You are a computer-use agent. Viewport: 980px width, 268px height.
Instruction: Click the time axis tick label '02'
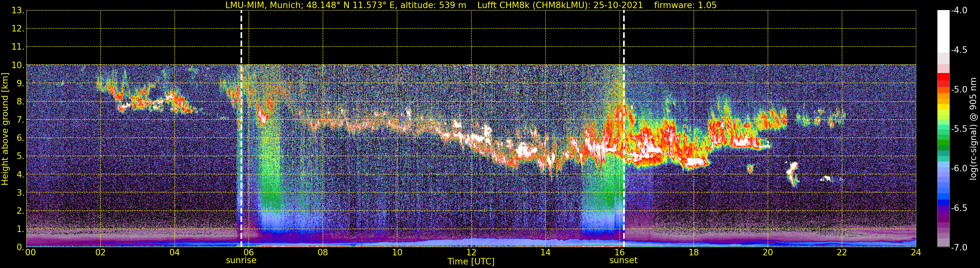point(100,252)
